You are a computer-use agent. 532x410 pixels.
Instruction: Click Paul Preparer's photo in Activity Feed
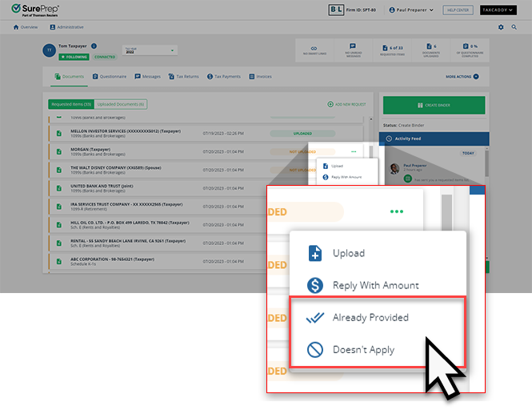pyautogui.click(x=394, y=168)
